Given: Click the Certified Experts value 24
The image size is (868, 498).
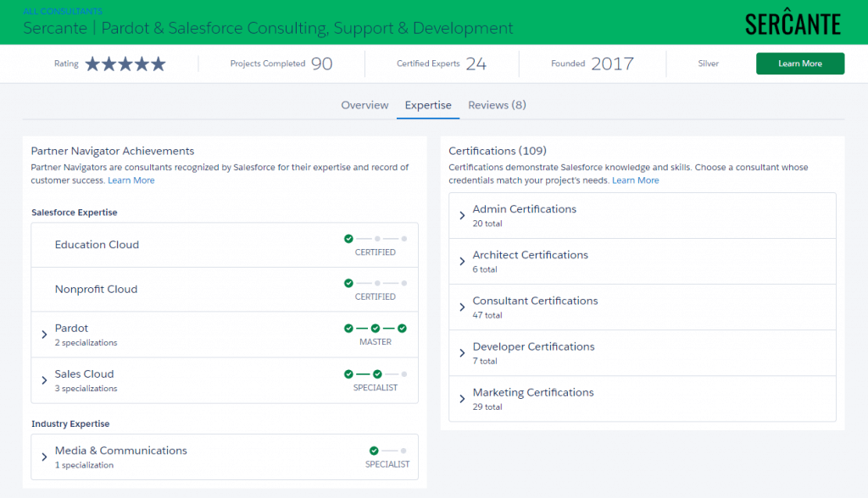Looking at the screenshot, I should (x=476, y=64).
